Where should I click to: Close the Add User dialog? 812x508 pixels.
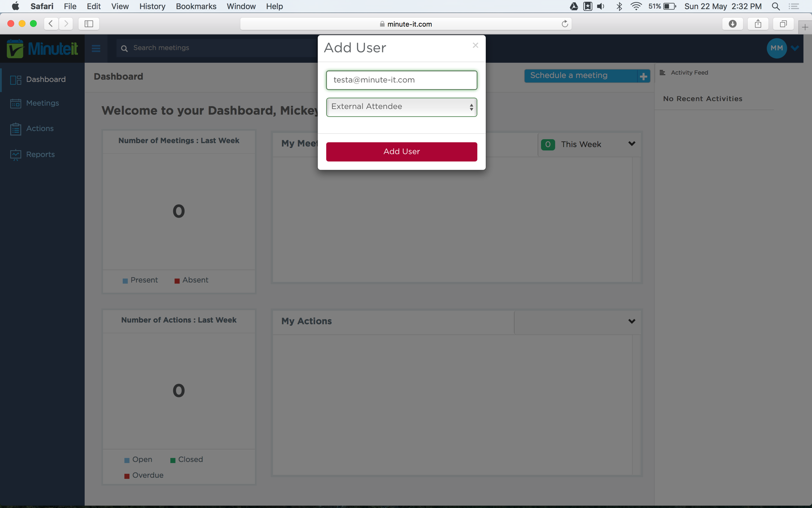click(x=475, y=45)
